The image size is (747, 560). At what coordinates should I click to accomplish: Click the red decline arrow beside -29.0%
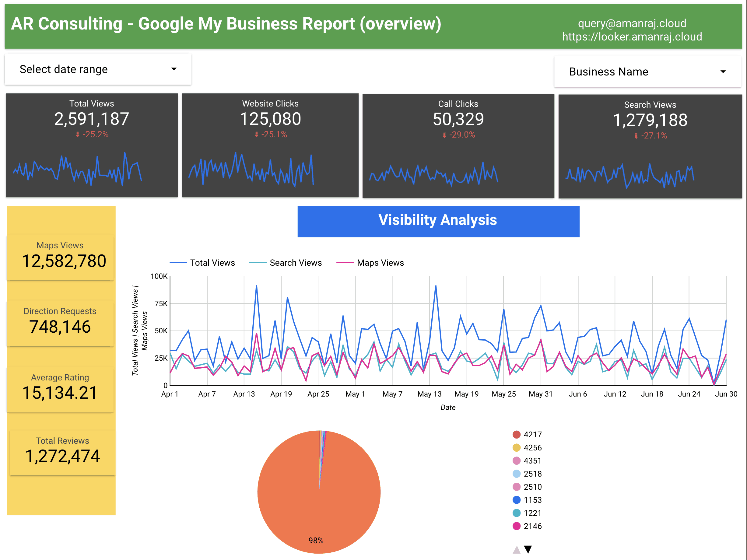pos(444,135)
